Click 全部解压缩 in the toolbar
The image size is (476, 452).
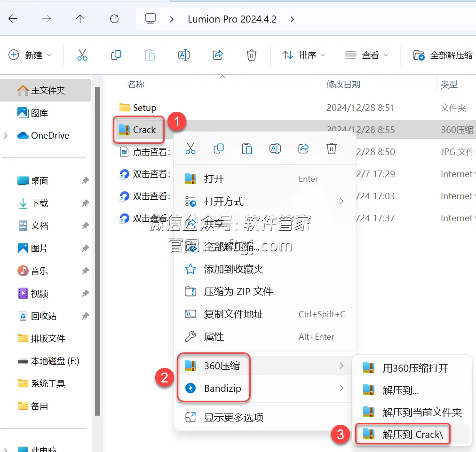[x=443, y=55]
